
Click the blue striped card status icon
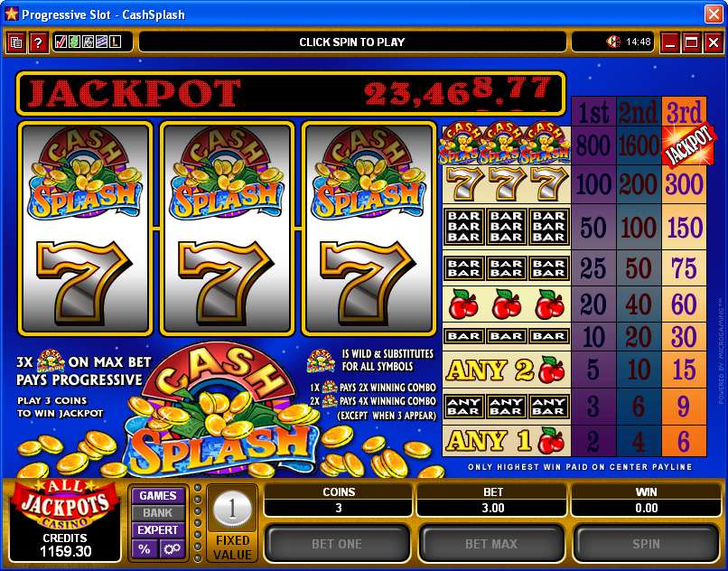coord(101,42)
